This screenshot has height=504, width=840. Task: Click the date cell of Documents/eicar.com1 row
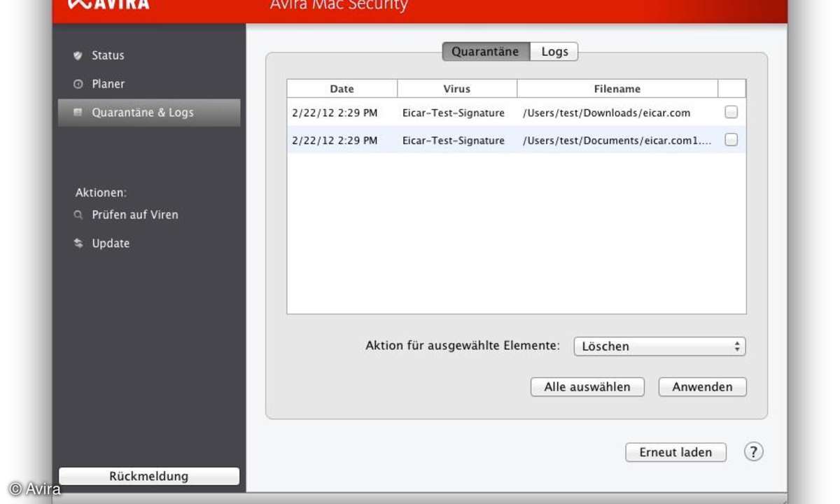335,141
